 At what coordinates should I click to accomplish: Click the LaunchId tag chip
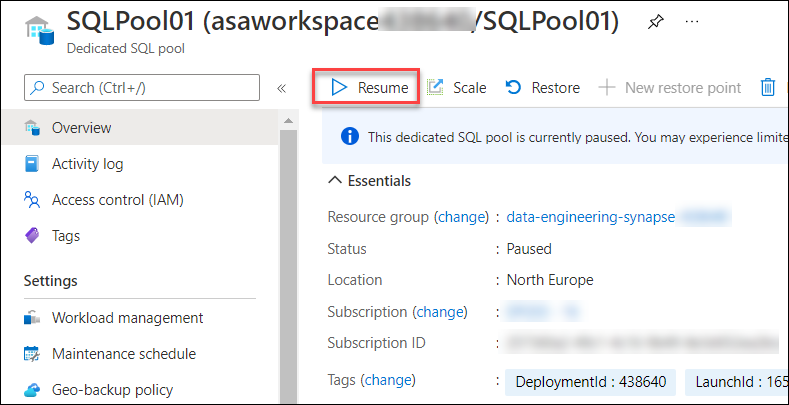click(737, 382)
